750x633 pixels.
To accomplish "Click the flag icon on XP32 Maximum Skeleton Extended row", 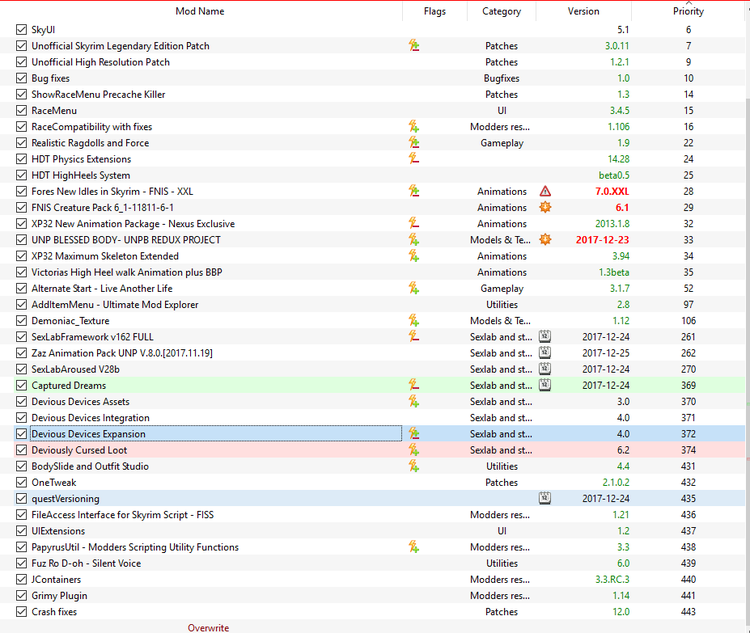I will click(414, 256).
